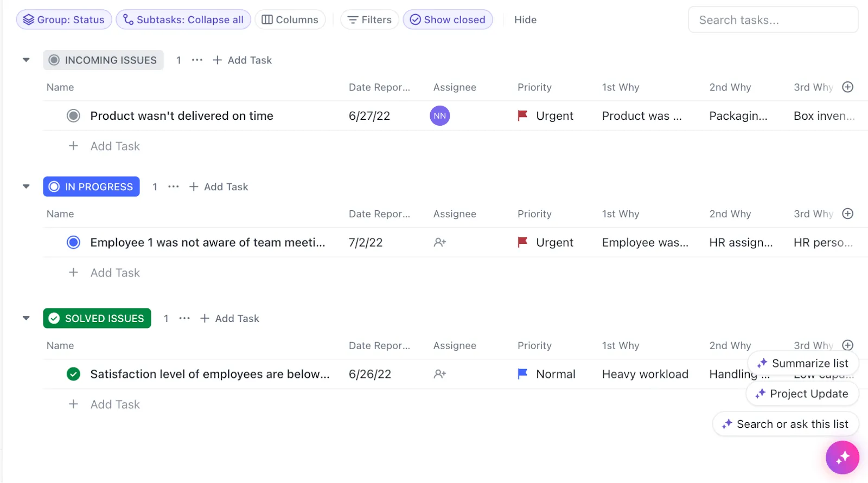
Task: Toggle status circle of Employee 1 task
Action: point(73,242)
